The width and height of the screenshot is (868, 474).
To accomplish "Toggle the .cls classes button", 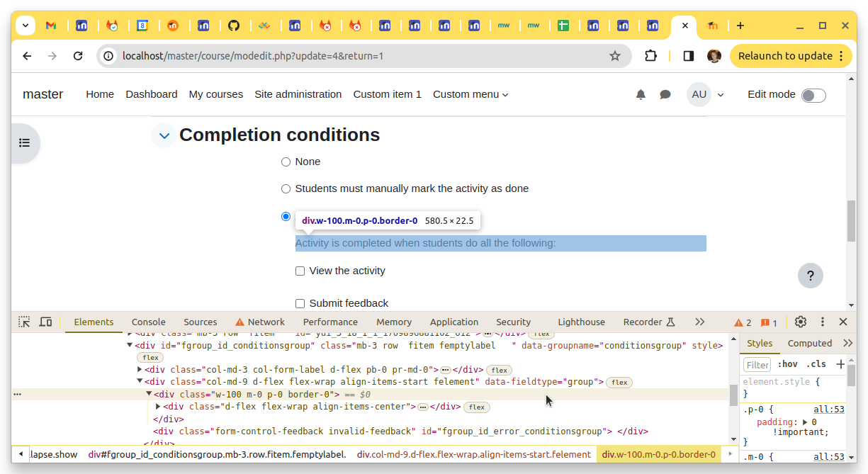I will click(816, 364).
